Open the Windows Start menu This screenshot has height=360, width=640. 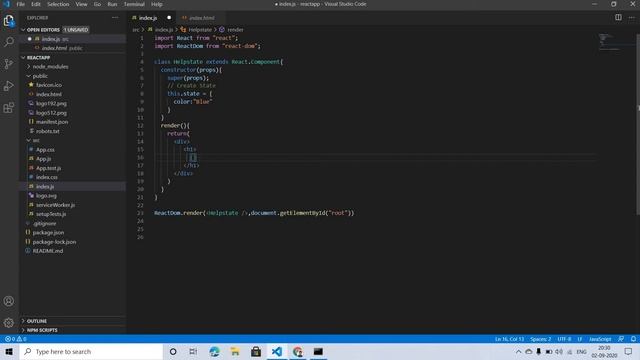pyautogui.click(x=9, y=351)
